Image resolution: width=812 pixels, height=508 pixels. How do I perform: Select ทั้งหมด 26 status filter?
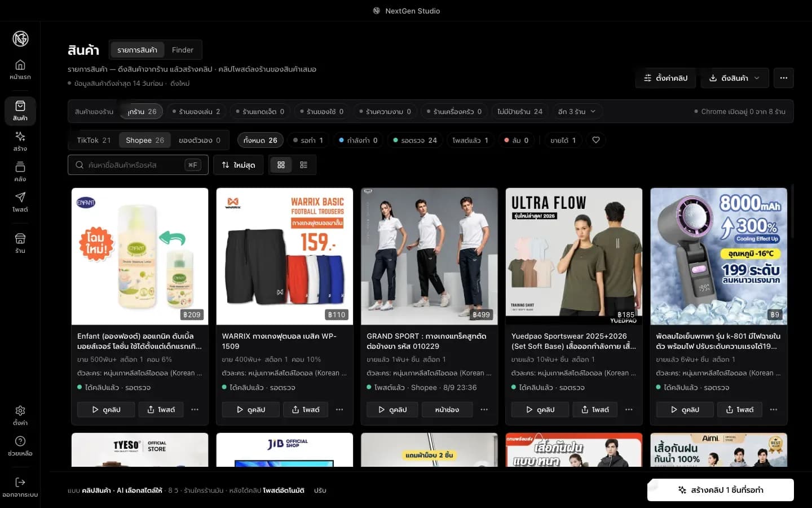click(261, 140)
